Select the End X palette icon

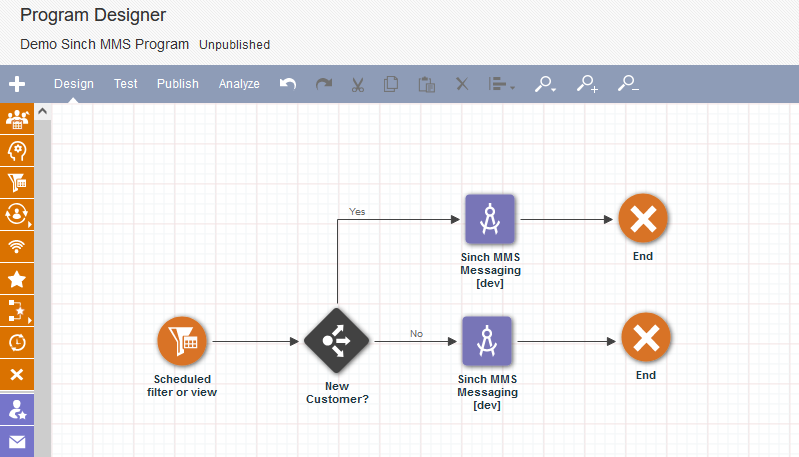(x=17, y=375)
